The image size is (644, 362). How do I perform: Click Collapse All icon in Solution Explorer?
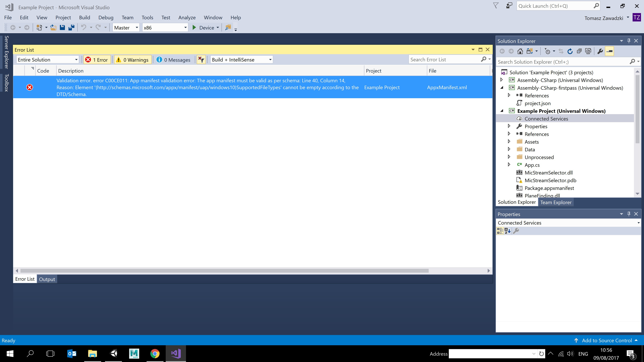coord(579,51)
